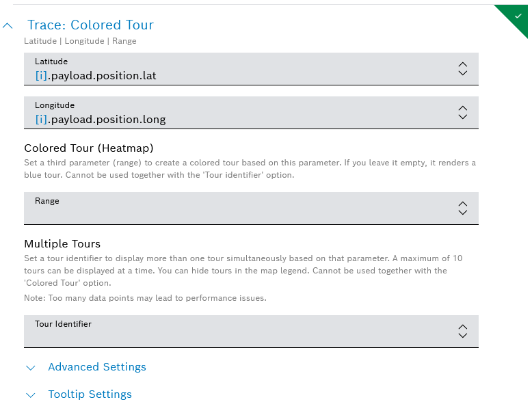
Task: Expand Tooltip Settings via its label
Action: tap(90, 394)
